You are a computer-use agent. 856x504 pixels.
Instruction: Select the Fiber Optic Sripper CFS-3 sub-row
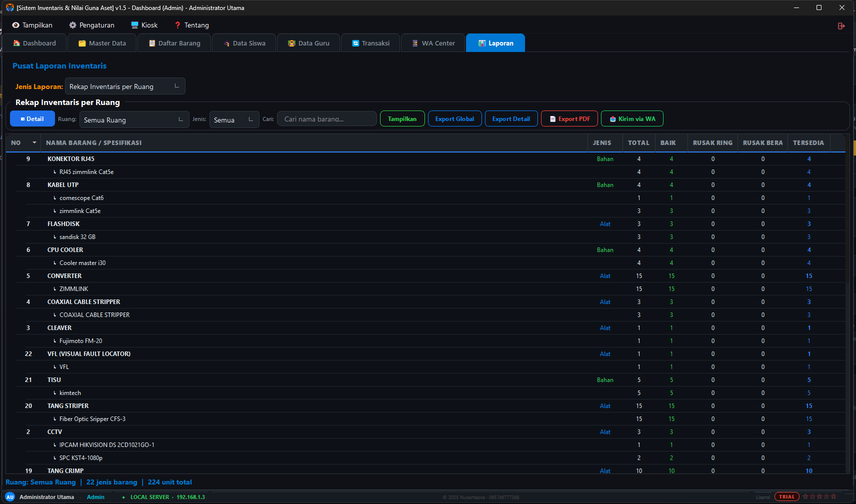[425, 419]
